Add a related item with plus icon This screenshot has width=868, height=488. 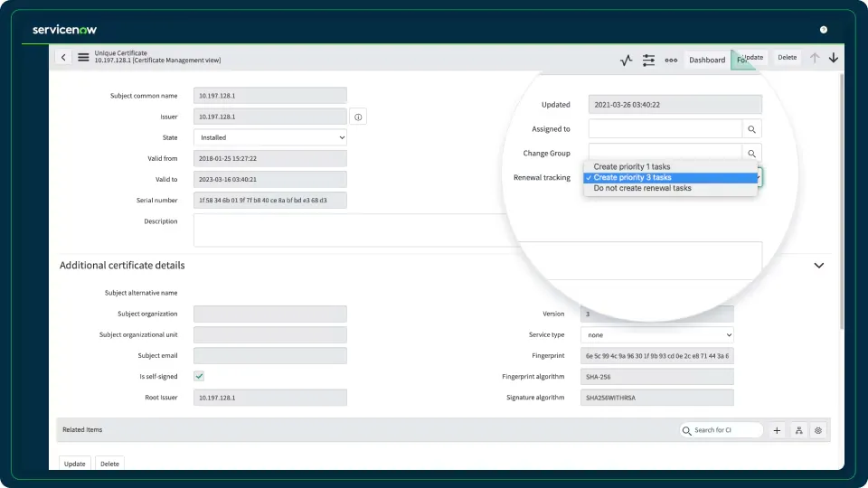coord(777,430)
